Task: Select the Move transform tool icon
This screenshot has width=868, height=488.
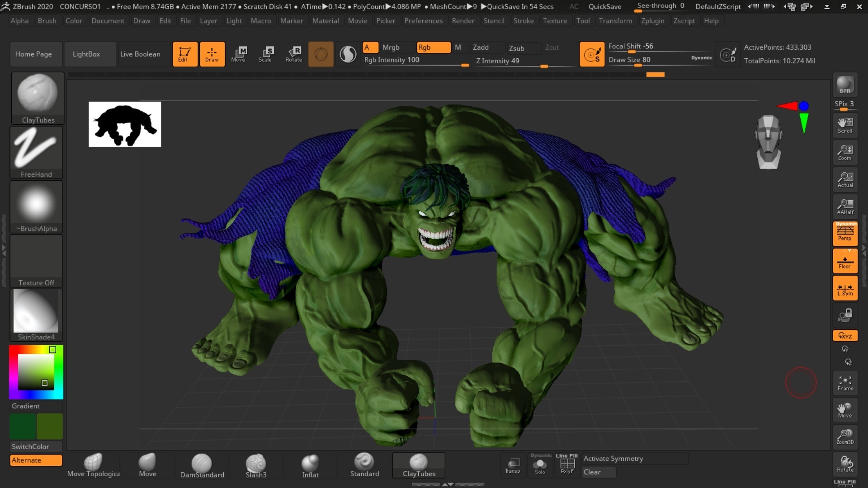Action: [238, 54]
